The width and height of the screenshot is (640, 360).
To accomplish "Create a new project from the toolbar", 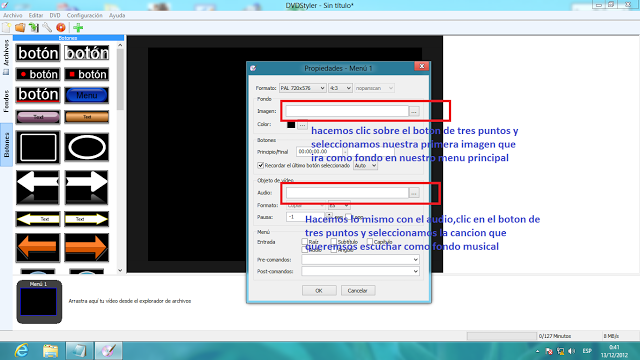I will [7, 27].
